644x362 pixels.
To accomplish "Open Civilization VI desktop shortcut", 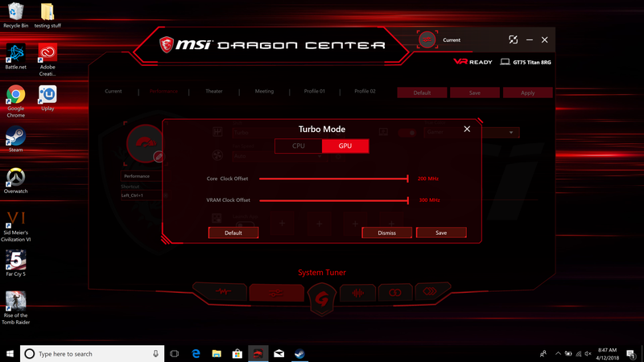I will tap(15, 226).
